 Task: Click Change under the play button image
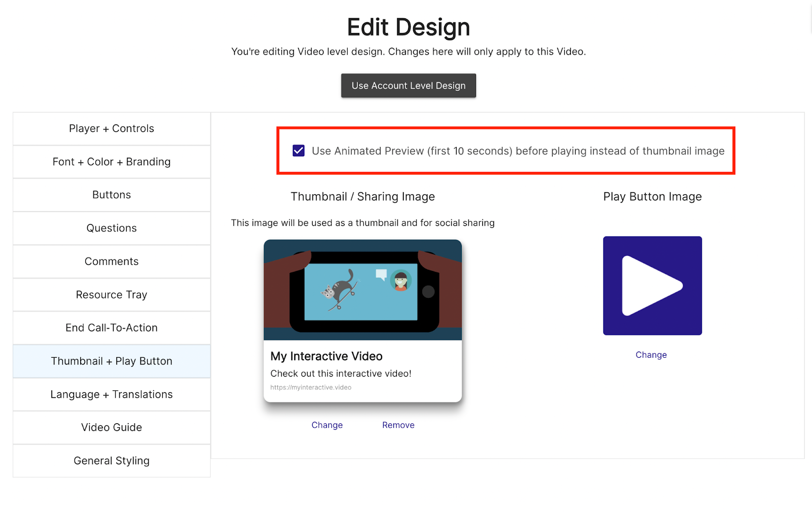pos(651,355)
